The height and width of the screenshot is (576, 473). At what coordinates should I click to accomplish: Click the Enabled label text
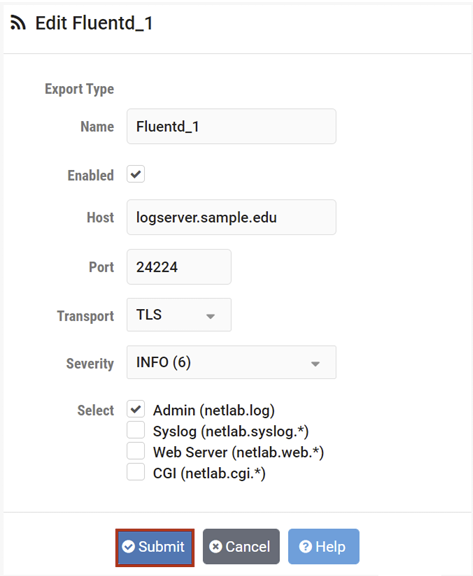click(x=91, y=176)
